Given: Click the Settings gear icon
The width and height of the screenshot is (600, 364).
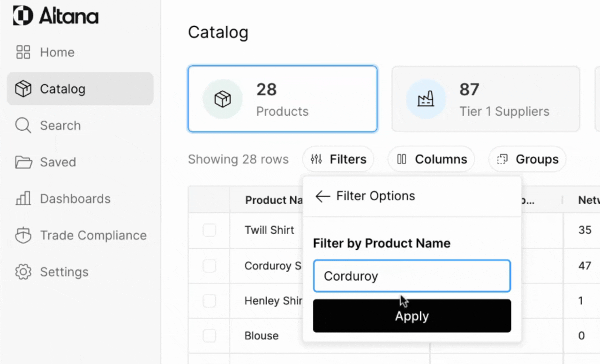Looking at the screenshot, I should [x=23, y=272].
